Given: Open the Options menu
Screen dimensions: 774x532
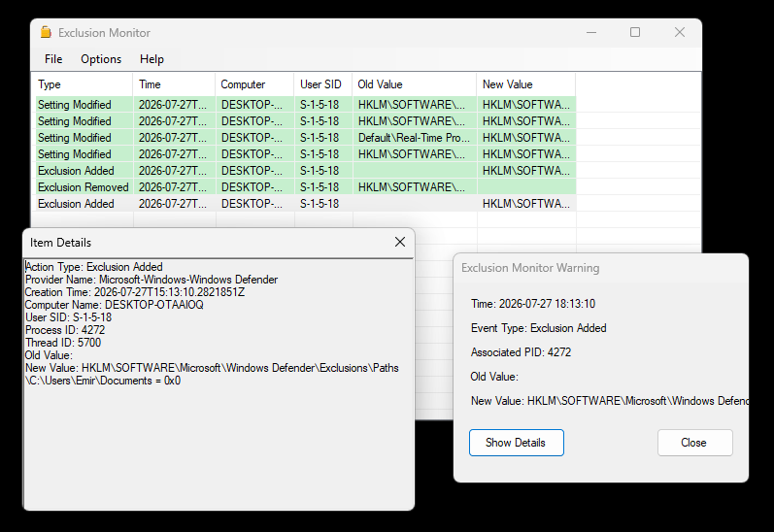Looking at the screenshot, I should (101, 59).
